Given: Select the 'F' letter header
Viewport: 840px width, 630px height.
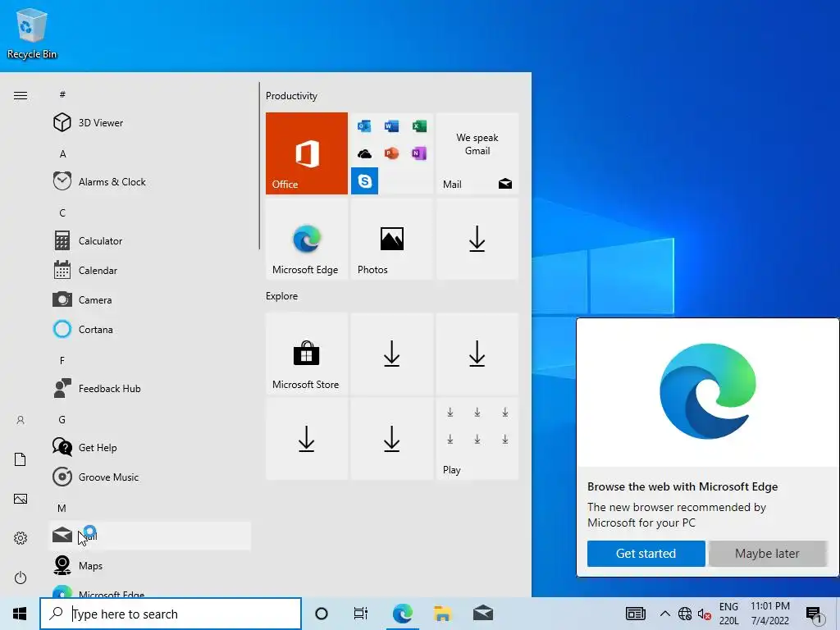Looking at the screenshot, I should [62, 361].
